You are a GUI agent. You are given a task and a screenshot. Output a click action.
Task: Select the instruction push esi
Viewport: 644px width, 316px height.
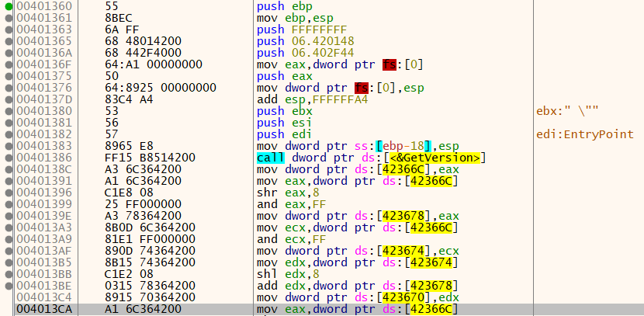click(x=284, y=123)
